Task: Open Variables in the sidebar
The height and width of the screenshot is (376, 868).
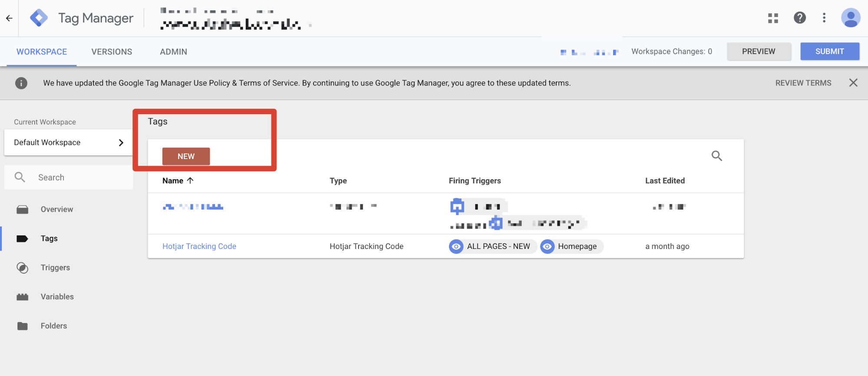Action: (x=57, y=297)
